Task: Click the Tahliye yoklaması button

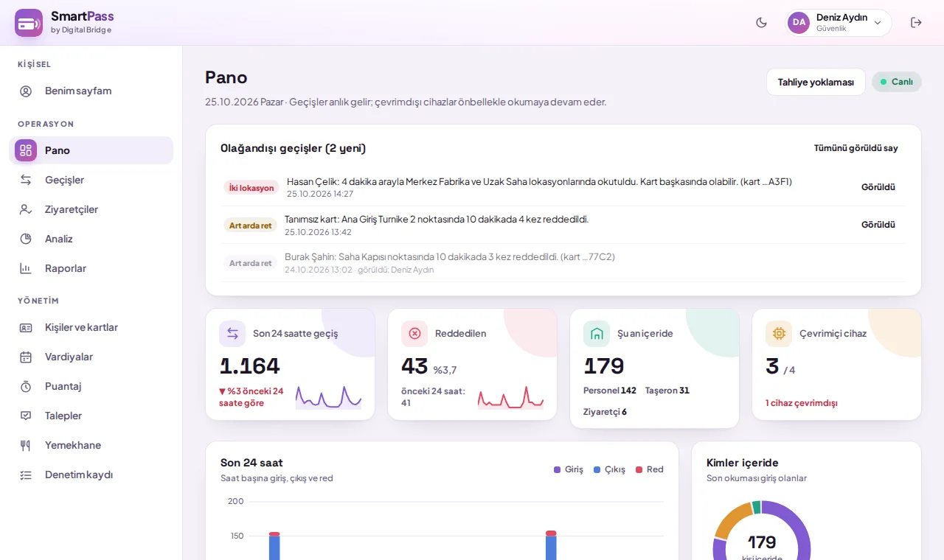Action: [x=816, y=82]
